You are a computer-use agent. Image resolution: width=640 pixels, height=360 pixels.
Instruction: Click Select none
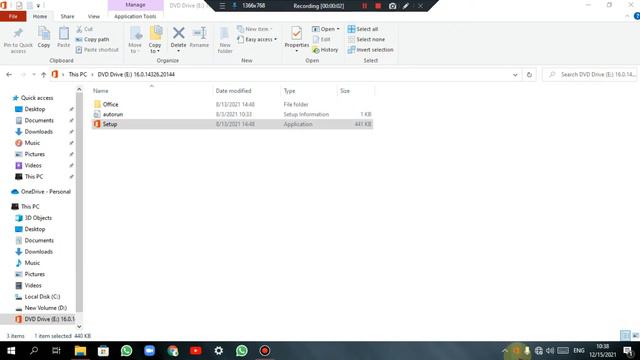(x=366, y=40)
